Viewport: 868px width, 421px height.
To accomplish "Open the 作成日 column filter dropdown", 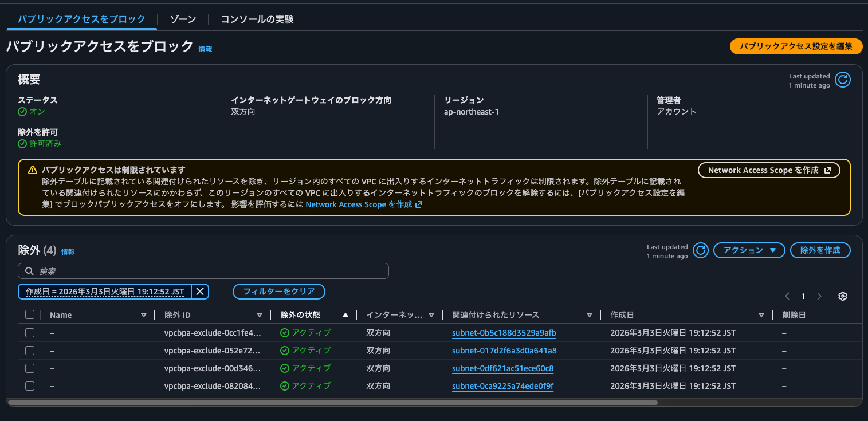I will (x=761, y=314).
